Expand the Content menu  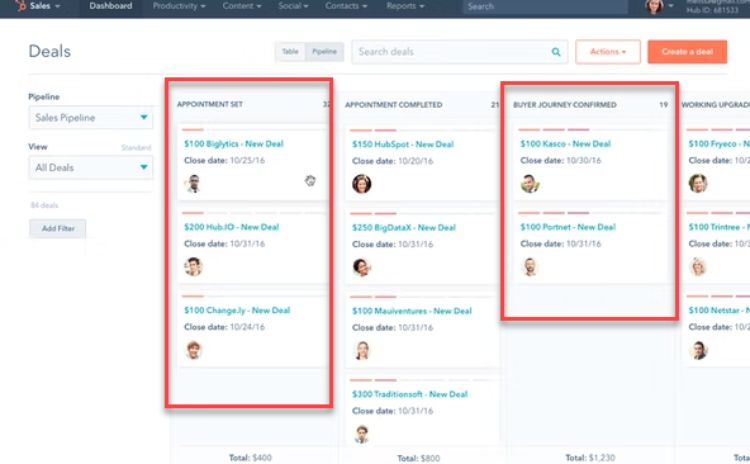242,6
